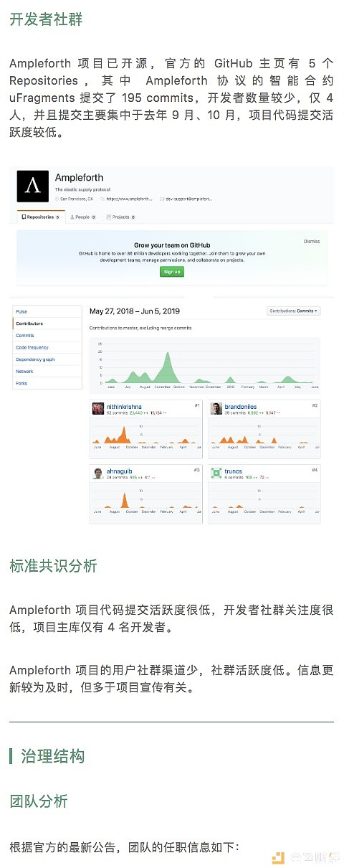Image resolution: width=344 pixels, height=868 pixels.
Task: Click the 治理结构 section heading
Action: point(53,756)
